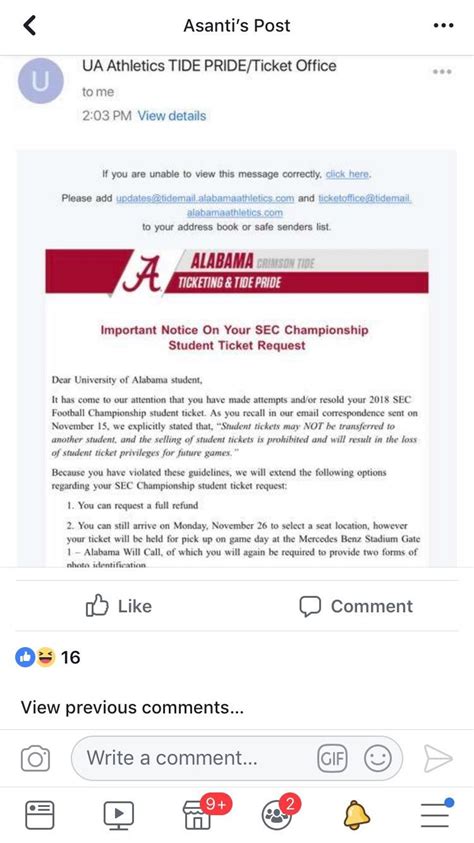This screenshot has height=843, width=474.
Task: Tap the email screenshot image
Action: (x=237, y=311)
